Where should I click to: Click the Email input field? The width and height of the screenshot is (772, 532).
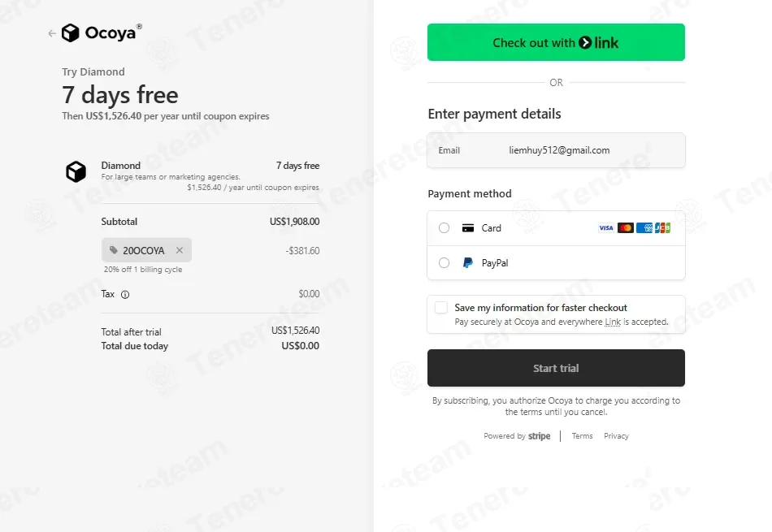(x=556, y=150)
